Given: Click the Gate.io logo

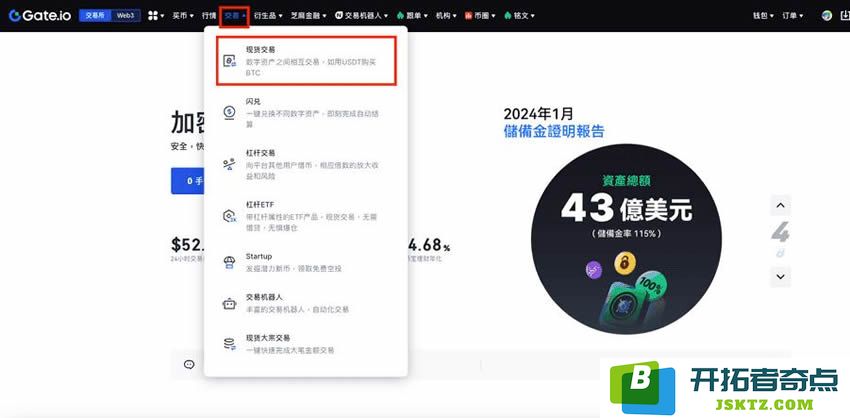Looking at the screenshot, I should (40, 16).
